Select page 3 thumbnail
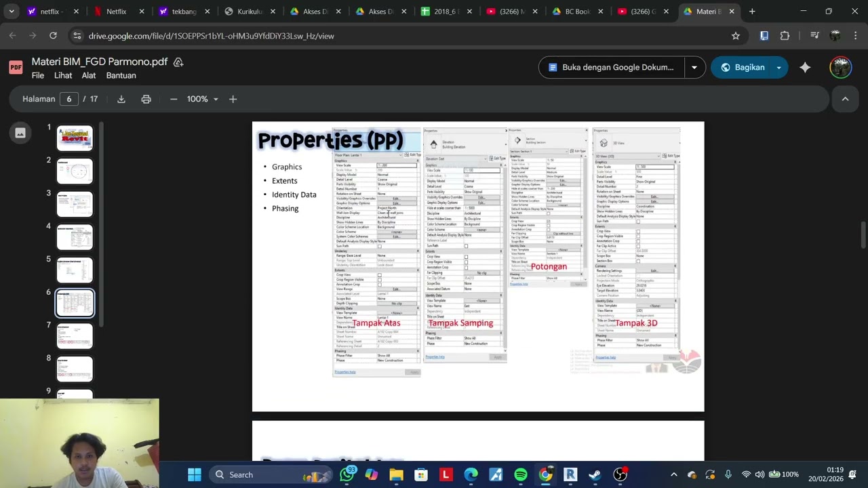Screen dimensions: 868x488 pyautogui.click(x=75, y=204)
